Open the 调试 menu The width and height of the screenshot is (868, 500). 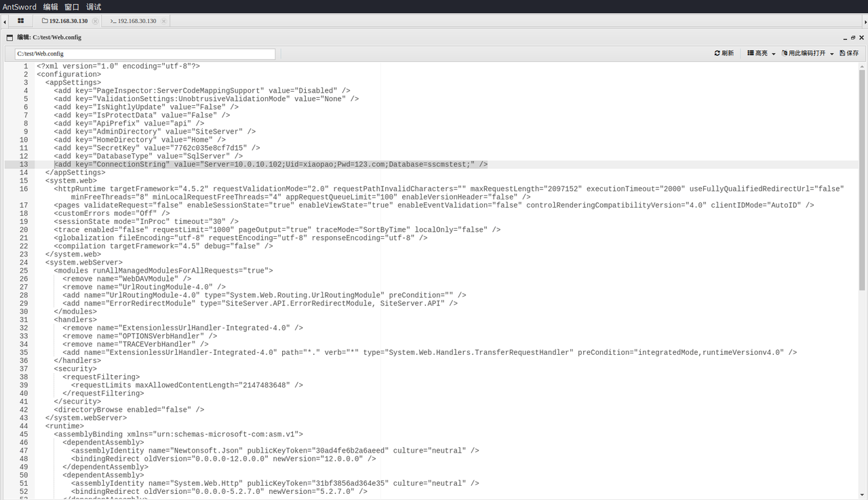coord(94,7)
